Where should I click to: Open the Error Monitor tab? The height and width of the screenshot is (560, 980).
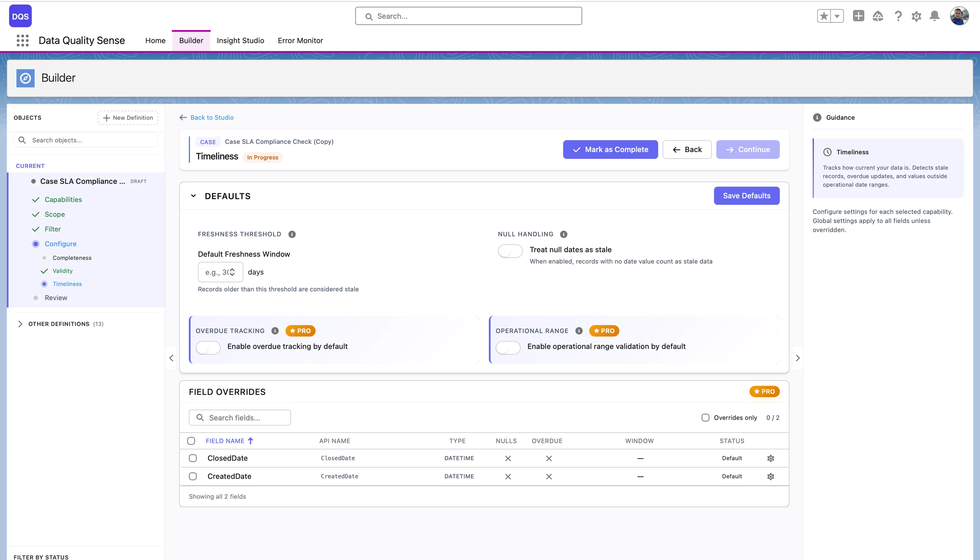point(300,40)
